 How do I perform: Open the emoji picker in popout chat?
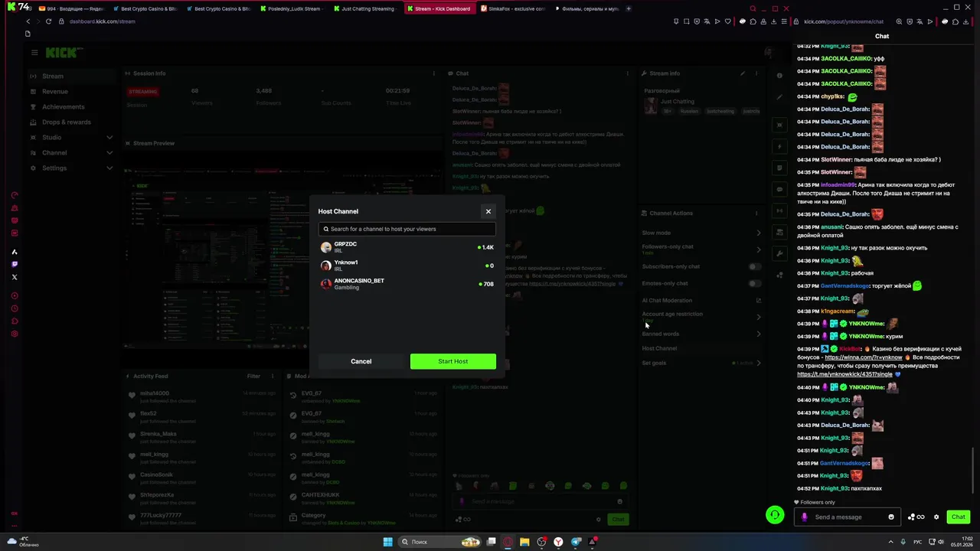[x=891, y=517]
